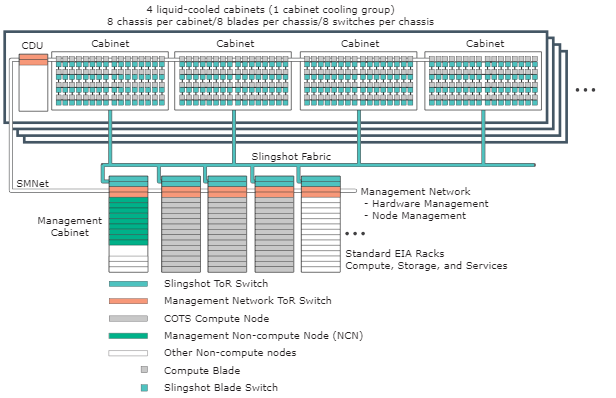Click the Slingshot Blade Switch legend square icon
This screenshot has height=398, width=616.
pyautogui.click(x=144, y=388)
